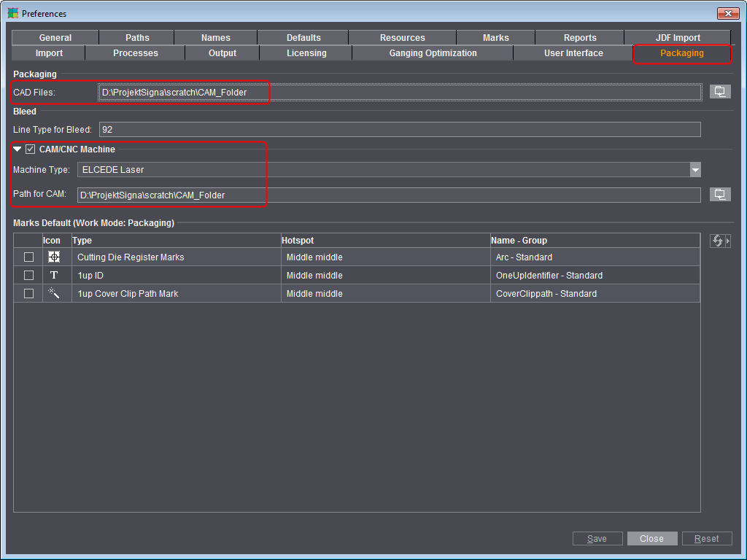Switch to the User Interface tab
The image size is (747, 560).
573,52
